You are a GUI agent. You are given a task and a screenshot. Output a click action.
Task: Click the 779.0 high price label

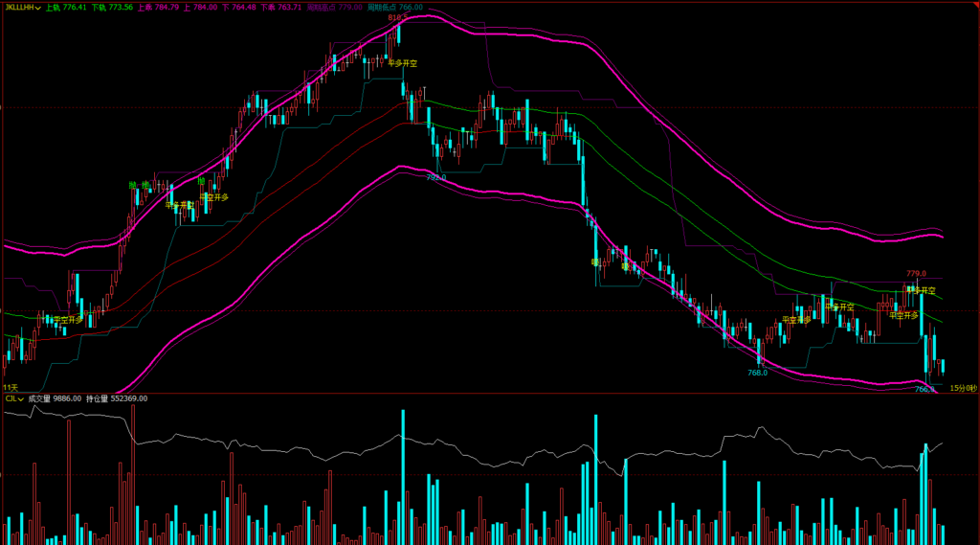pos(916,274)
